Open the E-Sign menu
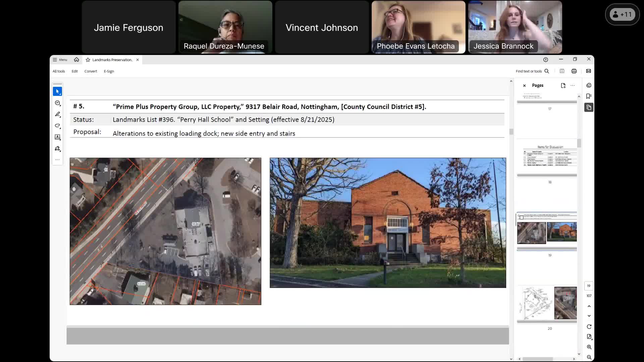The image size is (644, 362). tap(109, 71)
